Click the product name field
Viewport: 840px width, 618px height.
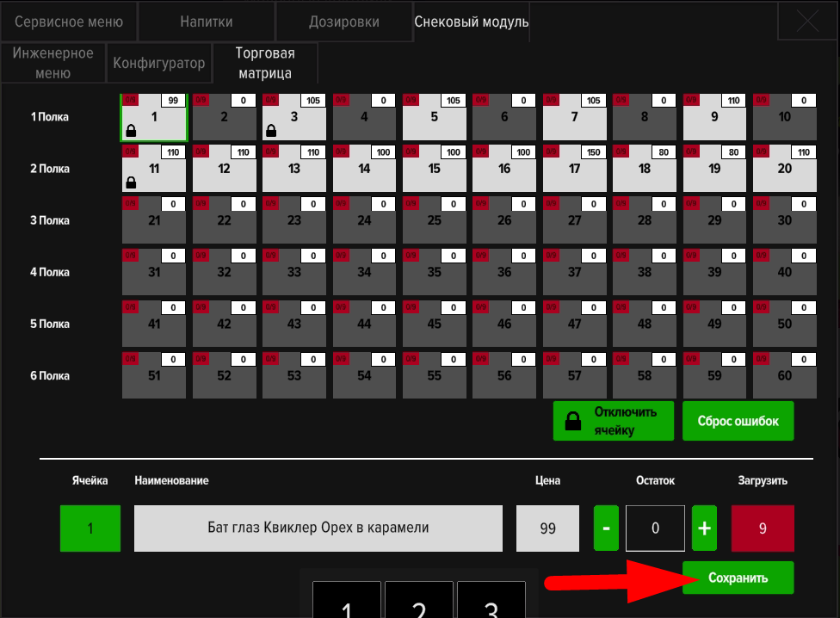pos(318,528)
